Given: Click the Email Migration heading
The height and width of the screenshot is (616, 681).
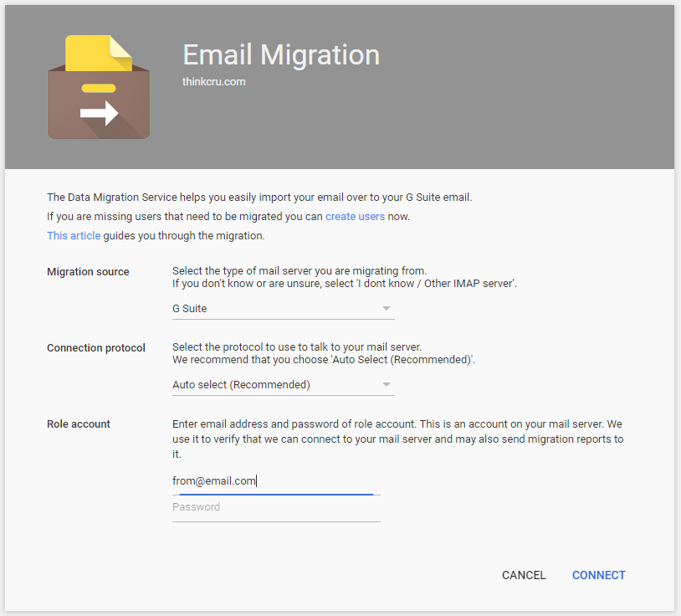Looking at the screenshot, I should (281, 54).
